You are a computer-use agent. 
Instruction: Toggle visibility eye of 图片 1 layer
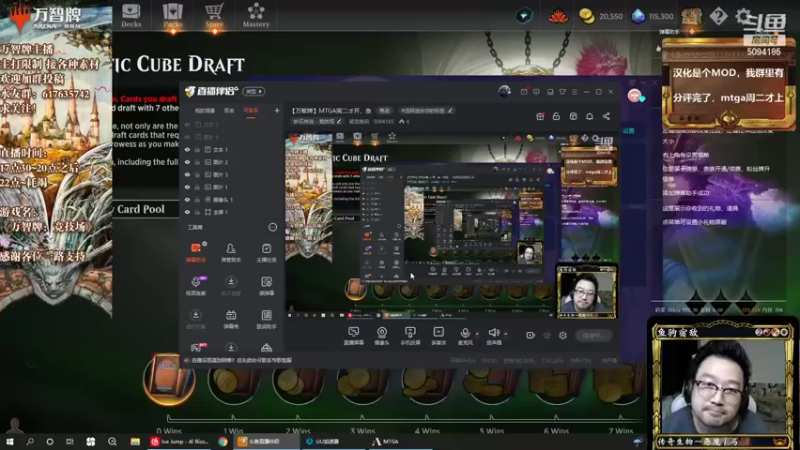[187, 187]
